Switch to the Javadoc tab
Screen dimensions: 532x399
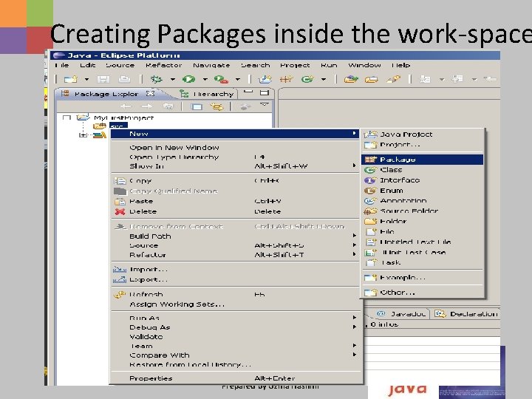click(401, 314)
